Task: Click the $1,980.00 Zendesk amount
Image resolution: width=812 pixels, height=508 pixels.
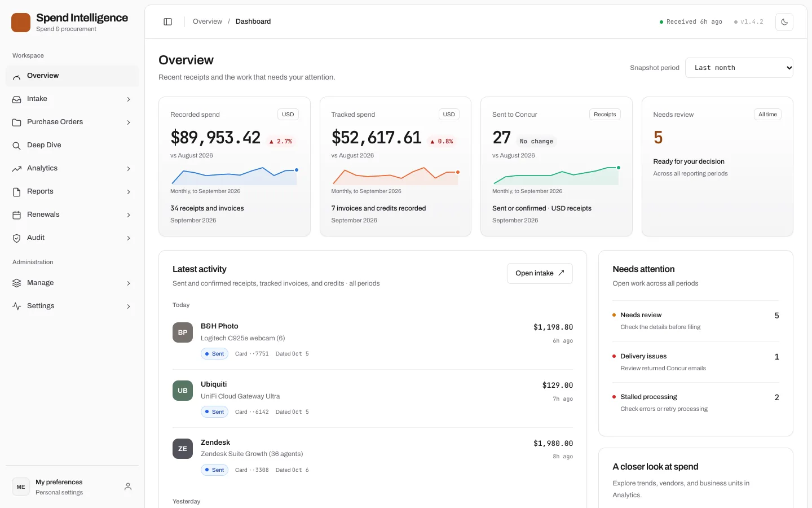Action: coord(553,444)
